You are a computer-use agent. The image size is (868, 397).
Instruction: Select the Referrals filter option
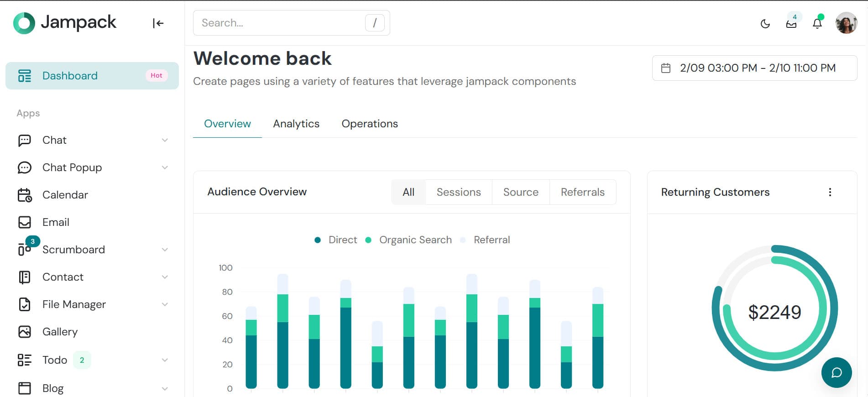583,192
